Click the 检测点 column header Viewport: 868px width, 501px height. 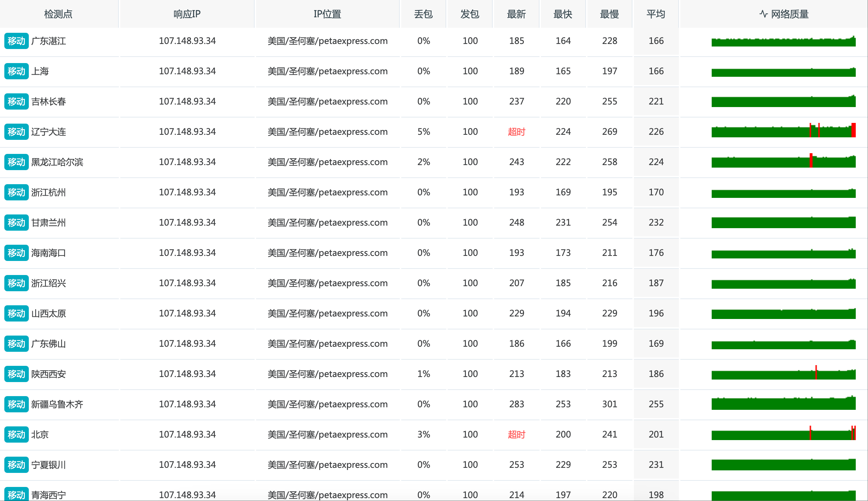point(58,14)
